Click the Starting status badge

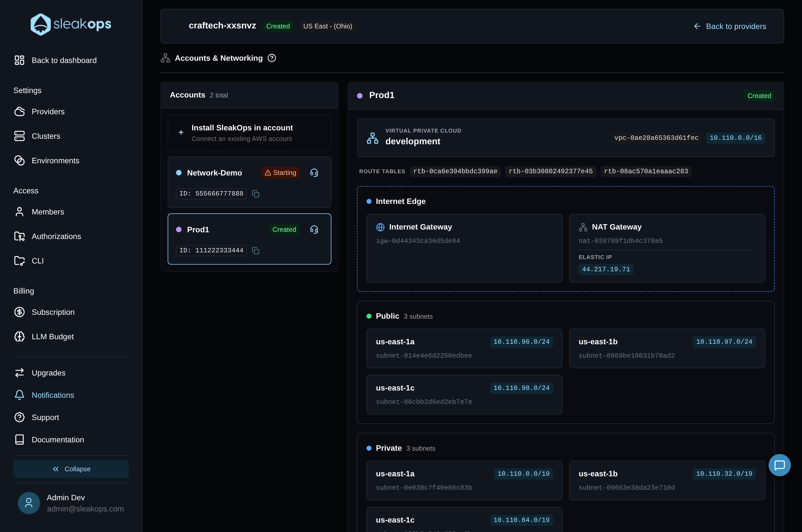click(x=280, y=173)
